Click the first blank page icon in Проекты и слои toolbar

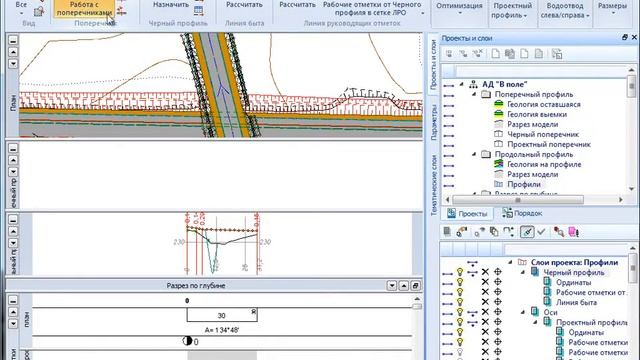[496, 54]
